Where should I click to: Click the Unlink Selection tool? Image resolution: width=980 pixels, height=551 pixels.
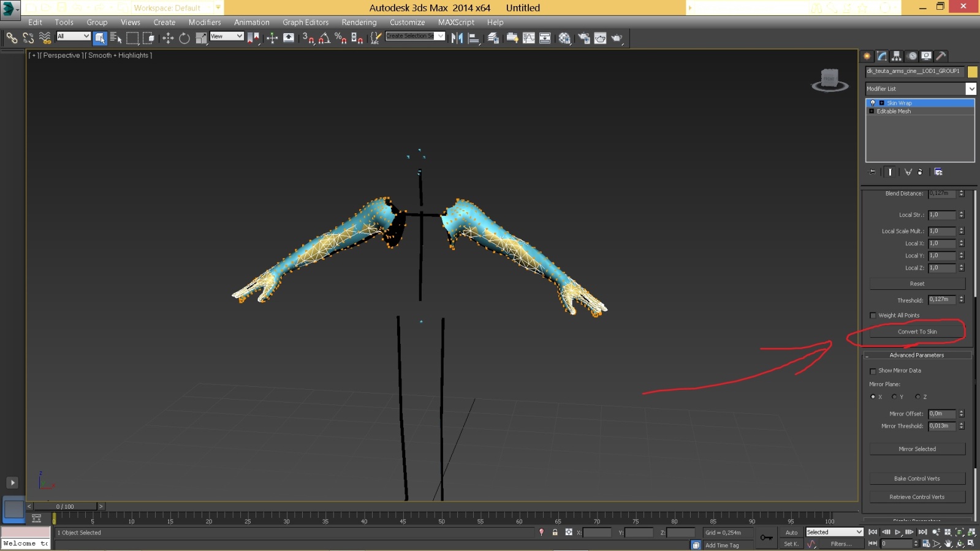coord(28,38)
